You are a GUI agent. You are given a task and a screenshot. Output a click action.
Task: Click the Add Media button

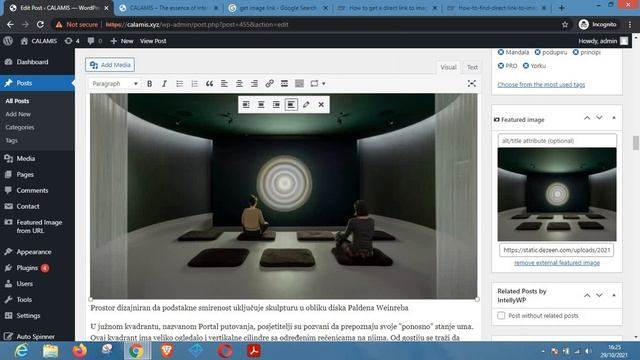110,65
